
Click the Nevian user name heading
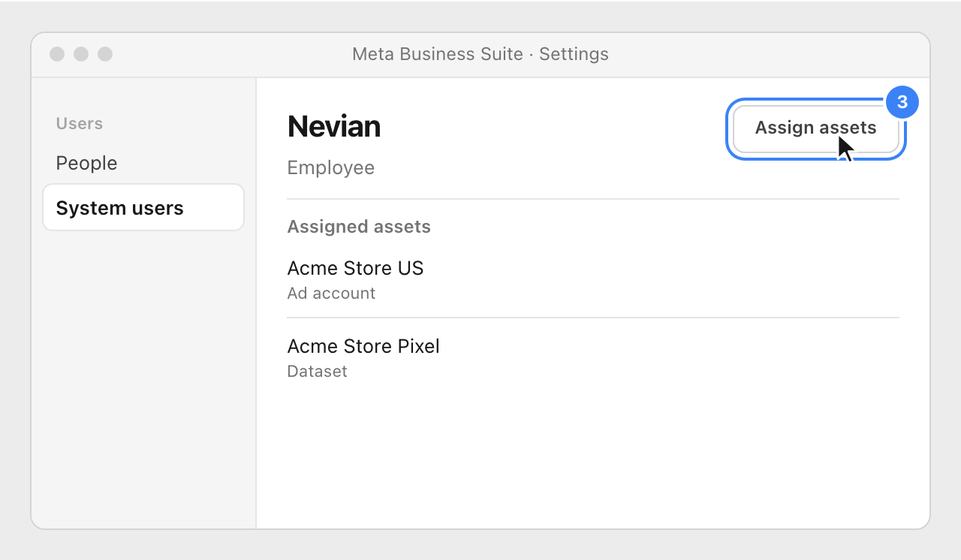[x=334, y=126]
